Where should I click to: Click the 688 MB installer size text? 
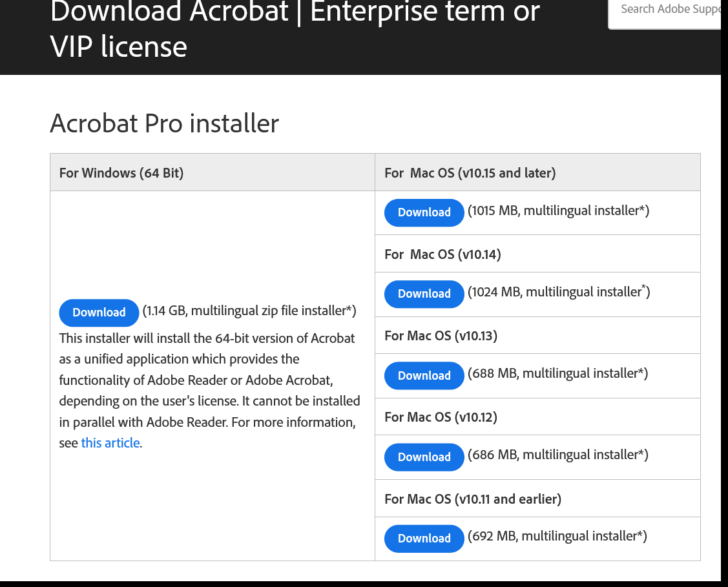[x=558, y=373]
